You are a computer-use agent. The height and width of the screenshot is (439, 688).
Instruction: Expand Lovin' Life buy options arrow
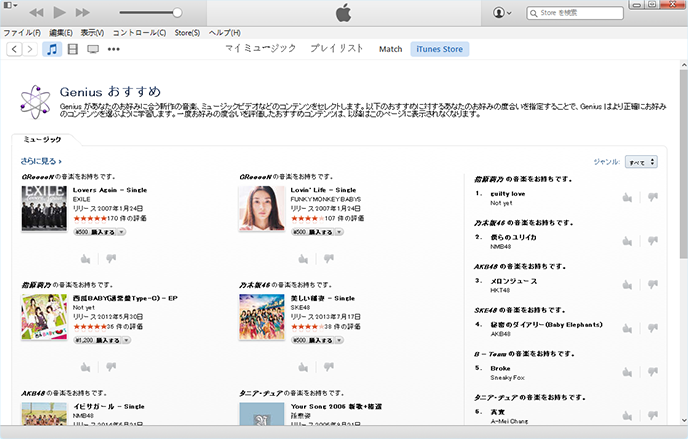coord(339,232)
